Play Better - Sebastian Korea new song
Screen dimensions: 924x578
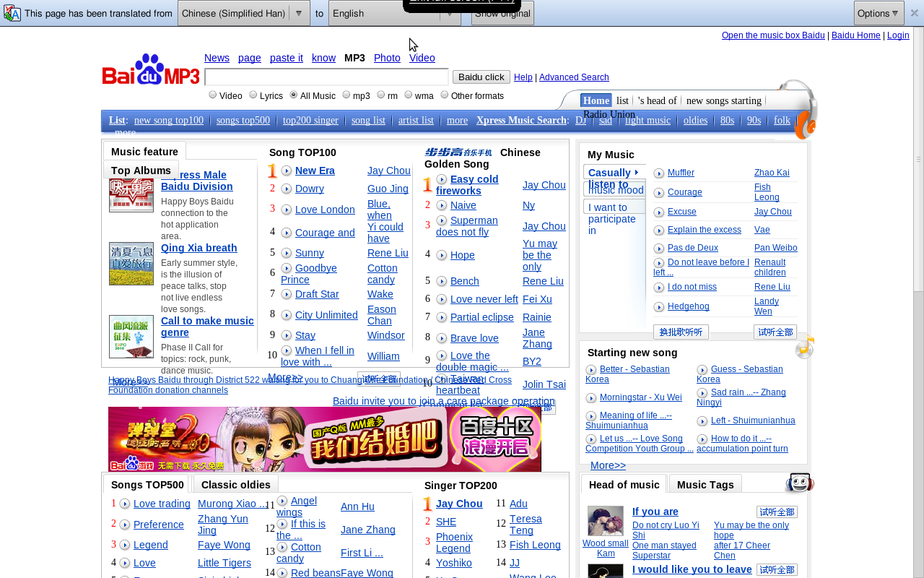591,370
